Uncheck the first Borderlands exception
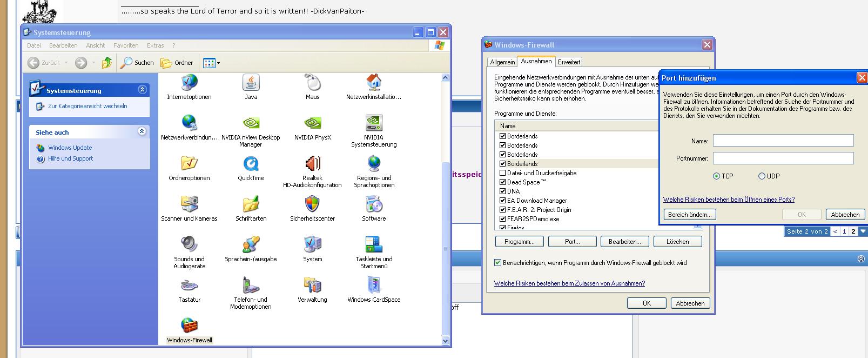868x358 pixels. pyautogui.click(x=503, y=136)
